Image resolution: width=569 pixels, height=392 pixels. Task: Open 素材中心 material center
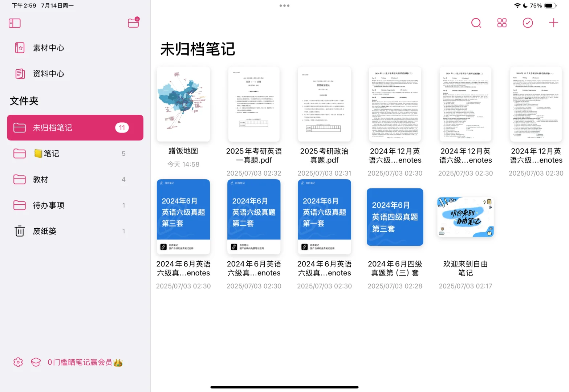(48, 48)
